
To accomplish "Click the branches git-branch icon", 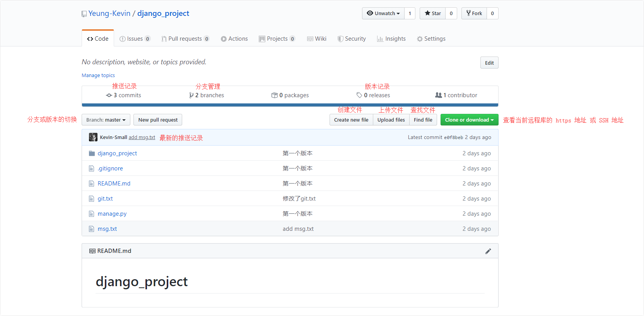I will click(191, 95).
